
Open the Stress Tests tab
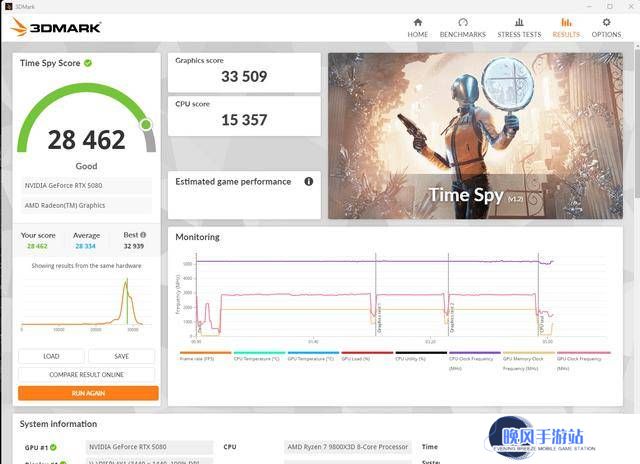[x=519, y=28]
